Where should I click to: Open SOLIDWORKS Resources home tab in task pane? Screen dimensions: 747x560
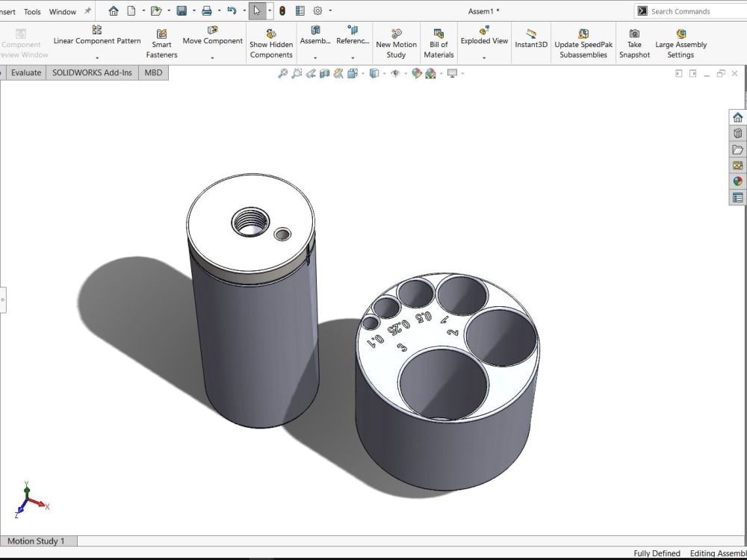[738, 117]
